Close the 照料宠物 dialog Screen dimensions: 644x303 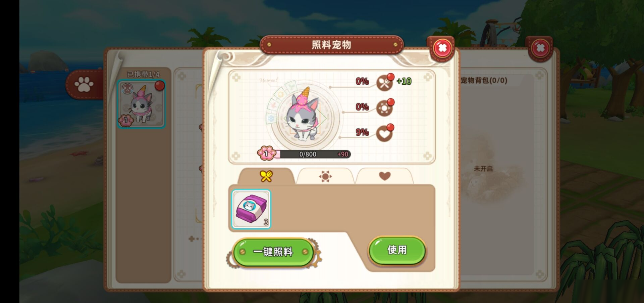pos(442,48)
